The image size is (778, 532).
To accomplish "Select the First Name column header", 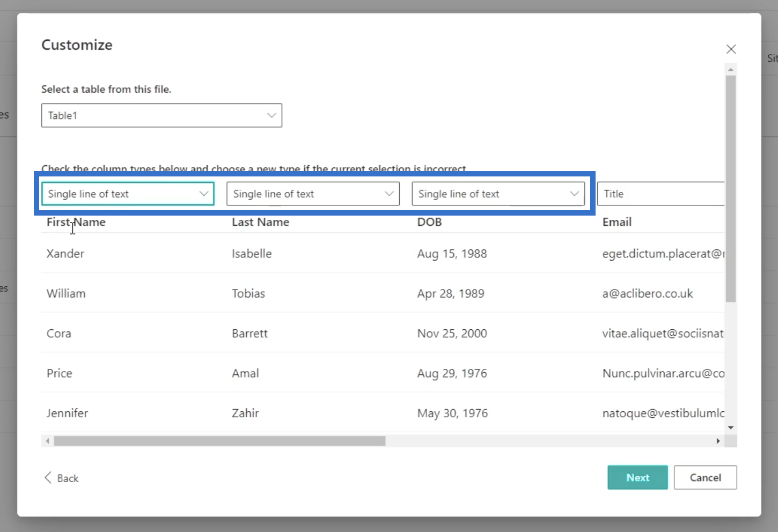I will tap(76, 222).
